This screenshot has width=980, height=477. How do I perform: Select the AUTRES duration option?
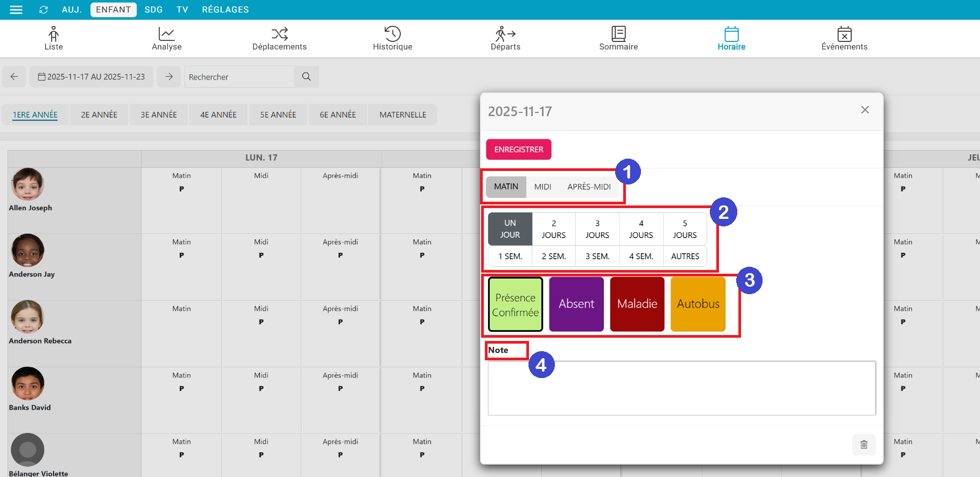click(685, 257)
